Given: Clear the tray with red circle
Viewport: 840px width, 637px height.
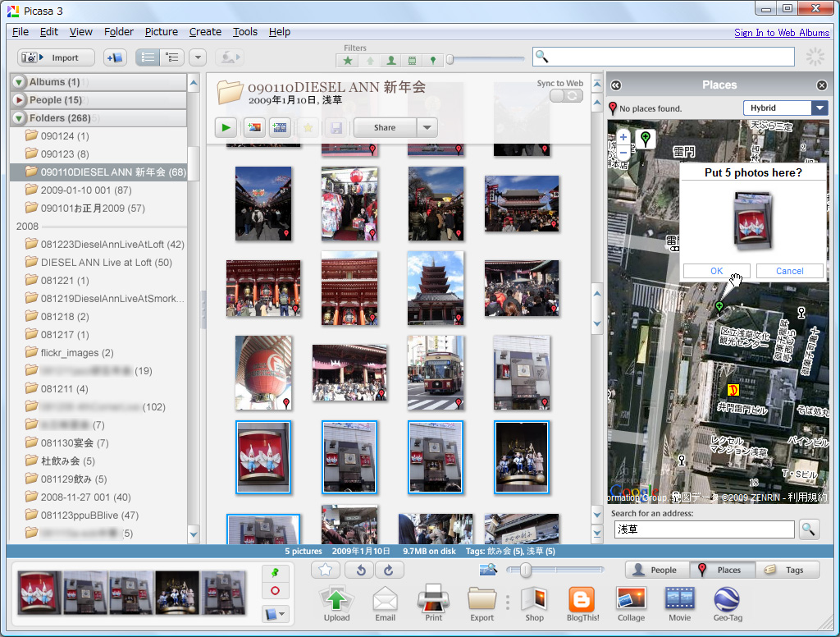Looking at the screenshot, I should 276,591.
